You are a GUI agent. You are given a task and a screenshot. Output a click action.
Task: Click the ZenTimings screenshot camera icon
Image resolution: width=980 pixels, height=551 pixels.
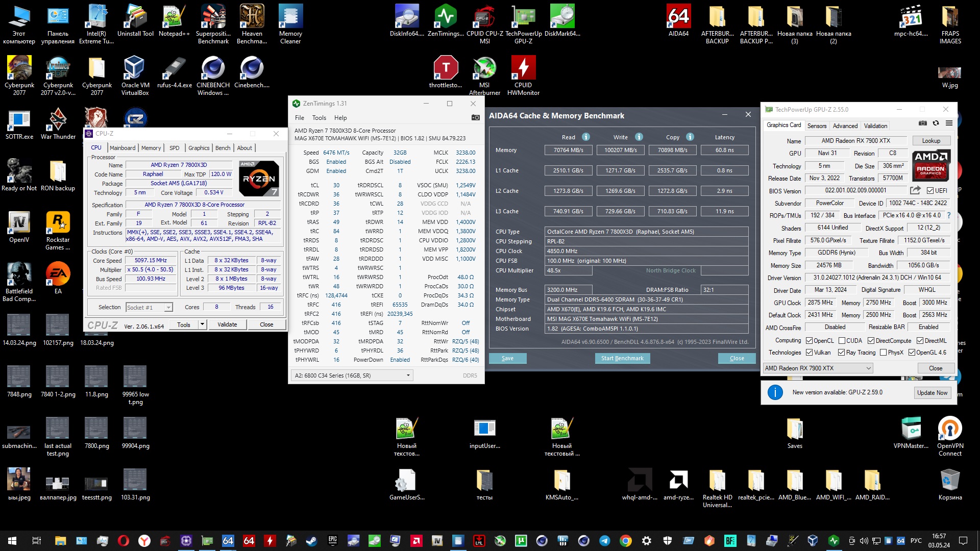[x=475, y=117]
